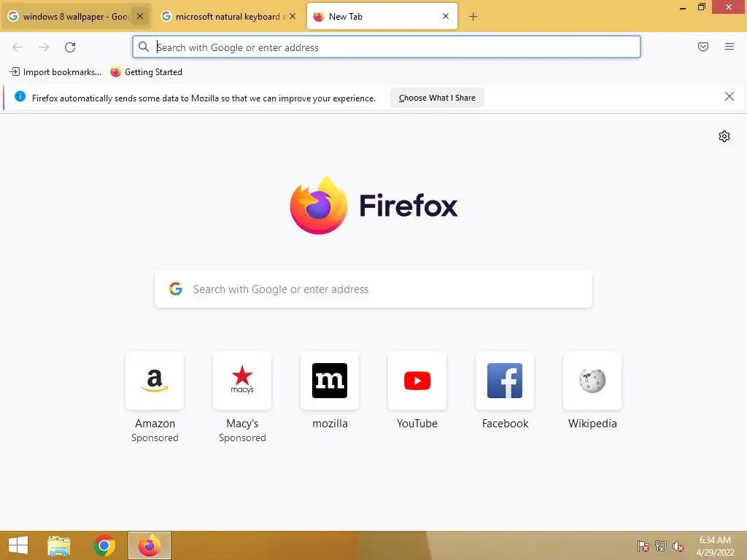
Task: Close the New Tab tab
Action: 446,16
